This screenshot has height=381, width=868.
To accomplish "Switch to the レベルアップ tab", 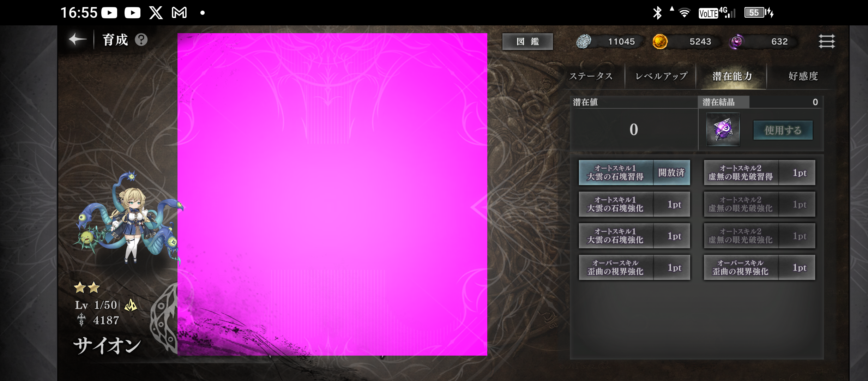I will point(661,76).
